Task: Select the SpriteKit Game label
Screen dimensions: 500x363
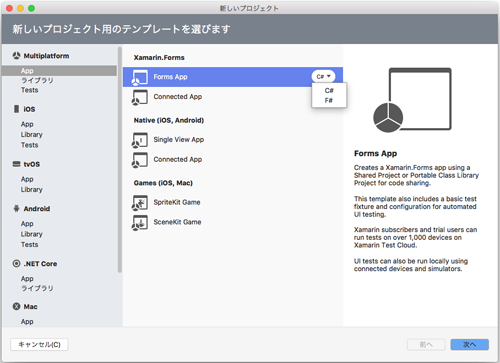Action: (177, 202)
